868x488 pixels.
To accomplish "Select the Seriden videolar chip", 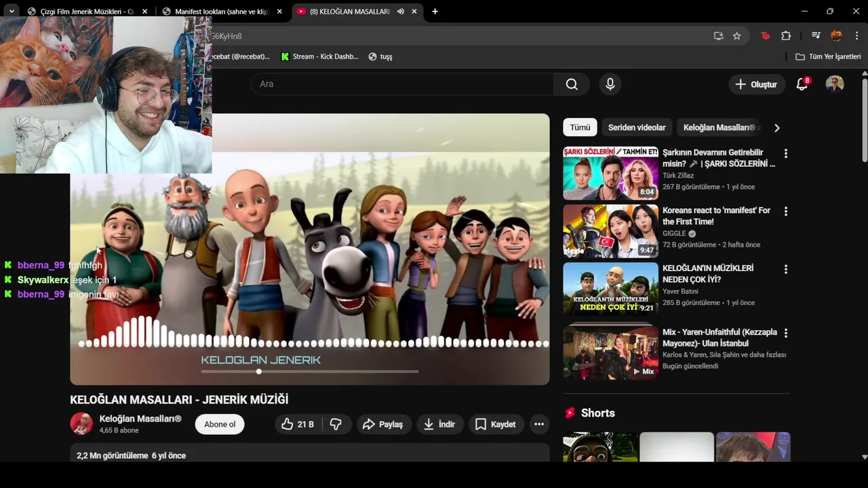I will tap(637, 127).
